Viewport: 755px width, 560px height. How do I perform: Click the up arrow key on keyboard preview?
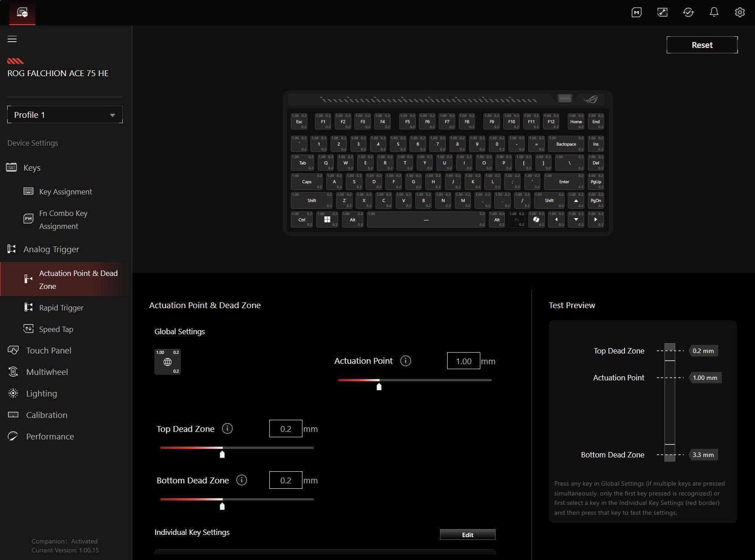click(576, 201)
